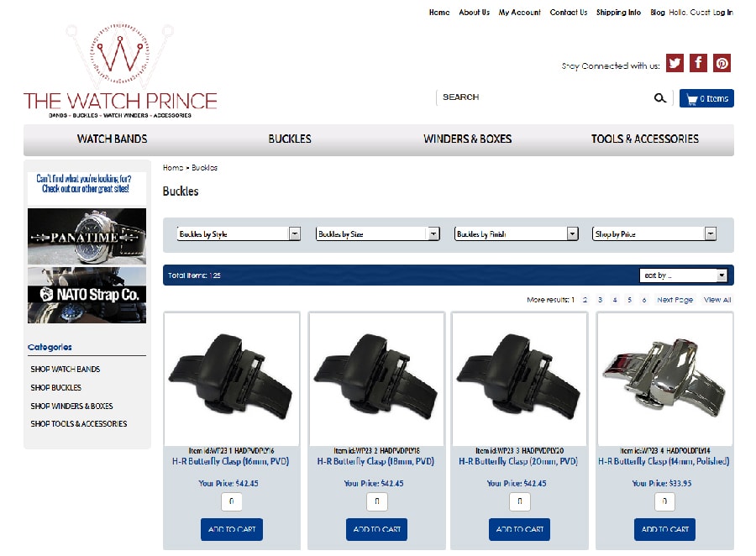
Task: Open the Blog link
Action: pyautogui.click(x=657, y=13)
